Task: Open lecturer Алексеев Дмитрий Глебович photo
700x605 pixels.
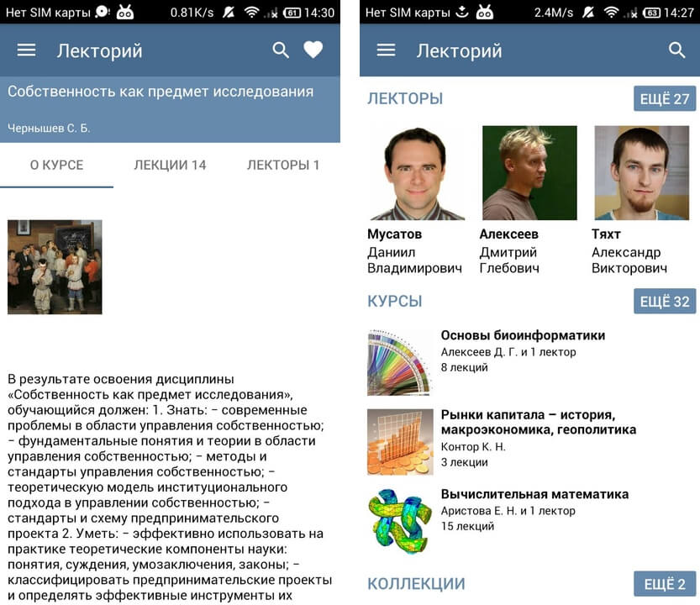Action: [529, 173]
